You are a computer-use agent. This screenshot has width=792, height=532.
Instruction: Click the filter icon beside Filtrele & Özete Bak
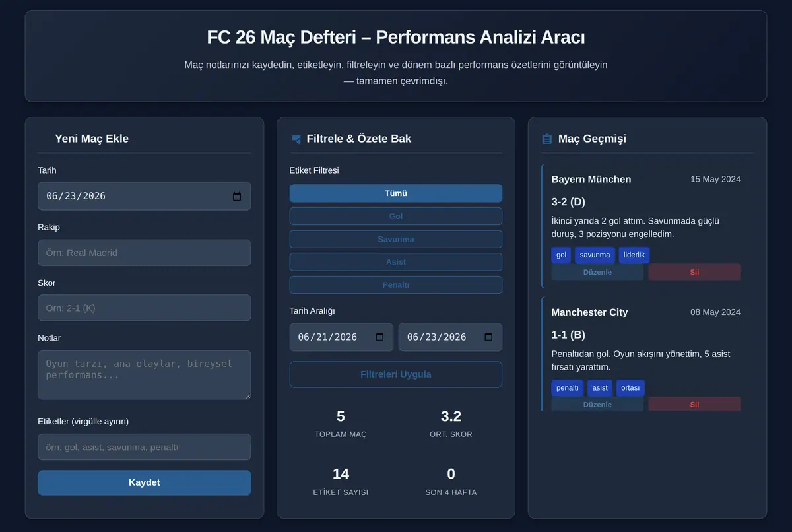click(296, 139)
